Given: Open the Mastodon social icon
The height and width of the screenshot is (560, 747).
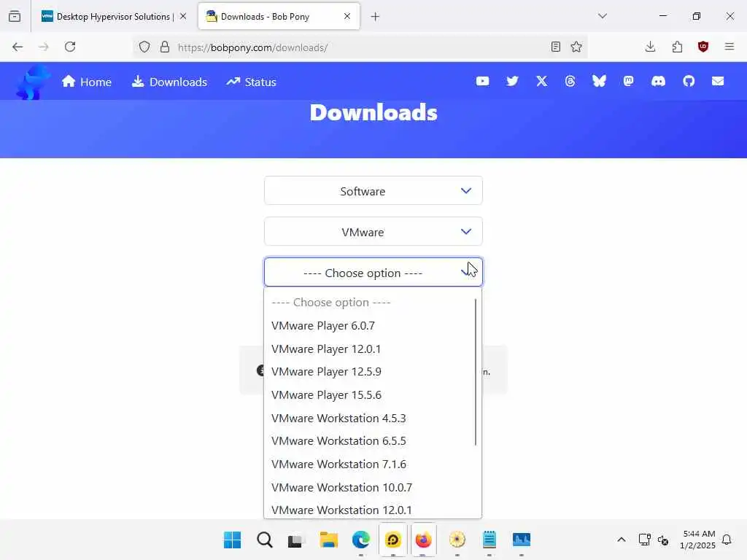Looking at the screenshot, I should point(628,82).
